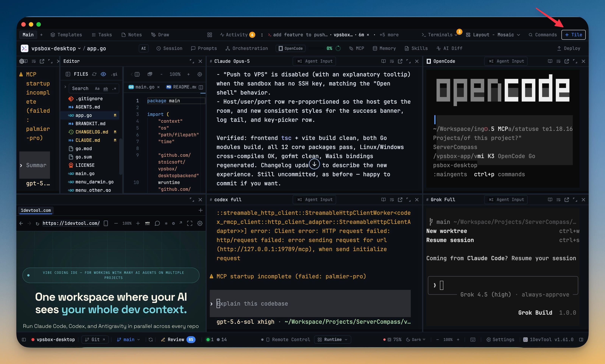Toggle the AI badge in the header
The width and height of the screenshot is (605, 364).
click(x=143, y=49)
